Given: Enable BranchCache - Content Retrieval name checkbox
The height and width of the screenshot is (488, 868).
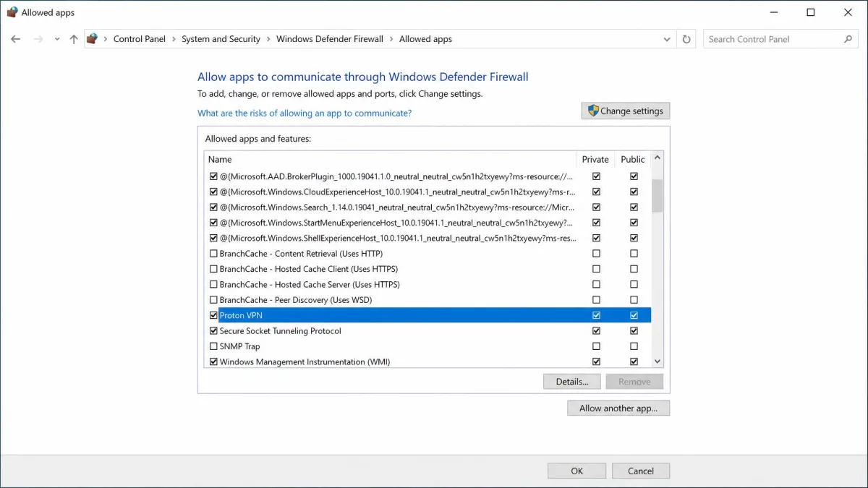Looking at the screenshot, I should pyautogui.click(x=213, y=254).
